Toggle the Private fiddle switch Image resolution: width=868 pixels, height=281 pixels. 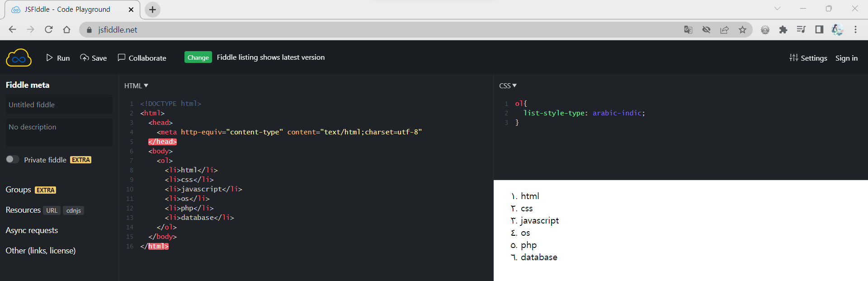12,159
